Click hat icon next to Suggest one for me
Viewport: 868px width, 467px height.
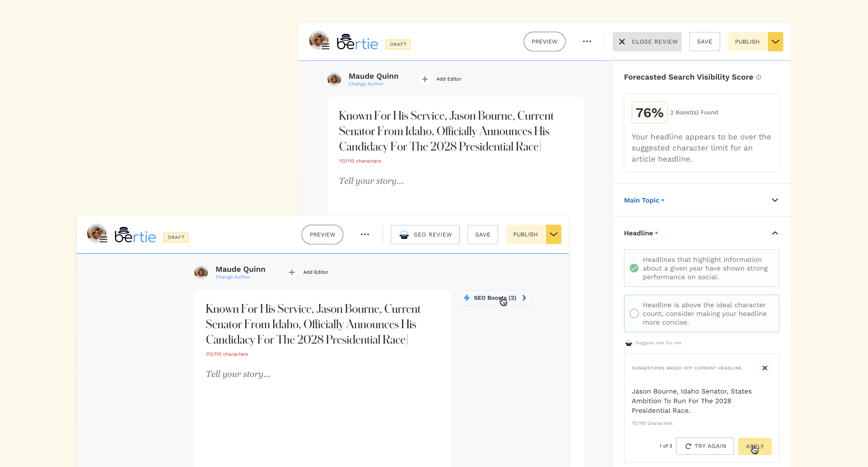click(x=628, y=343)
